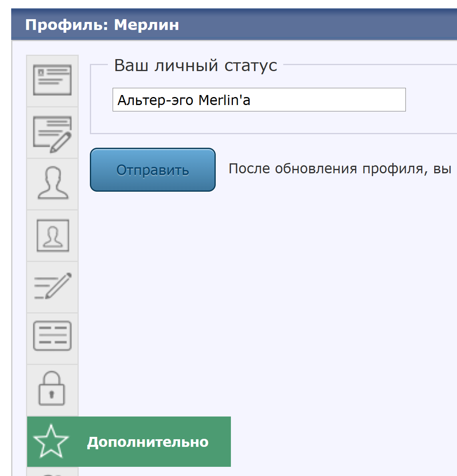Click the word "Альтер-эго" inside the status field
The height and width of the screenshot is (476, 457).
coord(155,100)
